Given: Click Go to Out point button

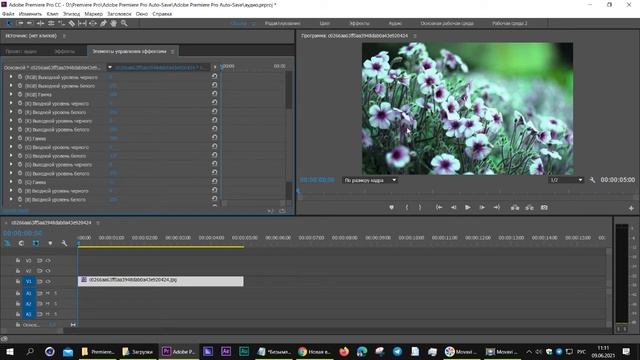Looking at the screenshot, I should (x=497, y=207).
